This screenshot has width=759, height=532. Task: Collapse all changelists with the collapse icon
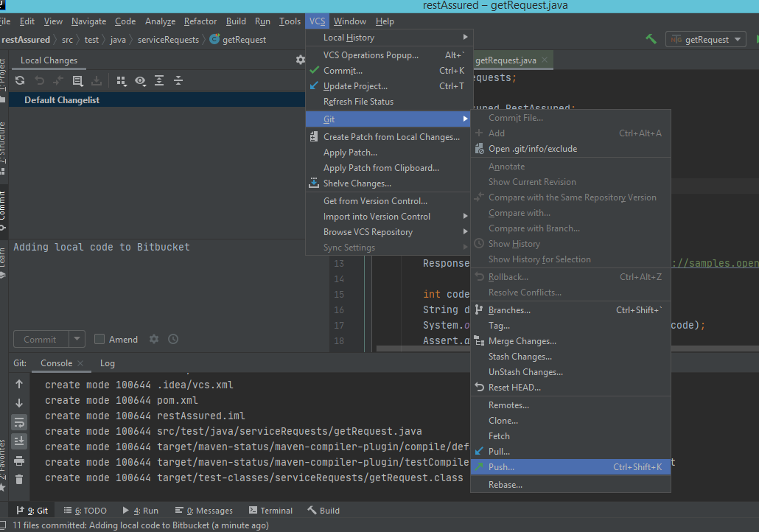click(x=178, y=81)
